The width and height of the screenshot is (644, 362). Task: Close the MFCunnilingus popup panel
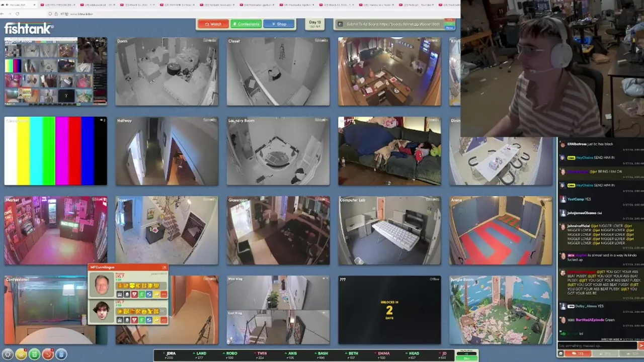coord(165,267)
